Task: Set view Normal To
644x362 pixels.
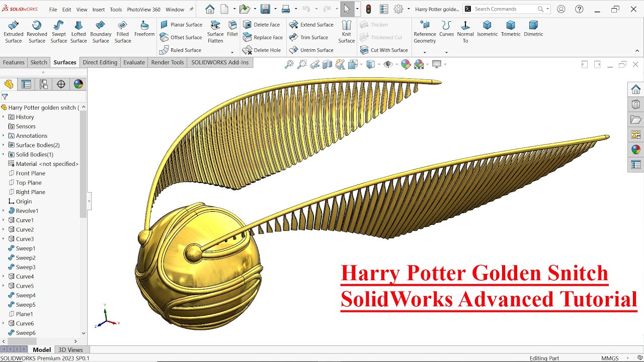Action: click(465, 32)
